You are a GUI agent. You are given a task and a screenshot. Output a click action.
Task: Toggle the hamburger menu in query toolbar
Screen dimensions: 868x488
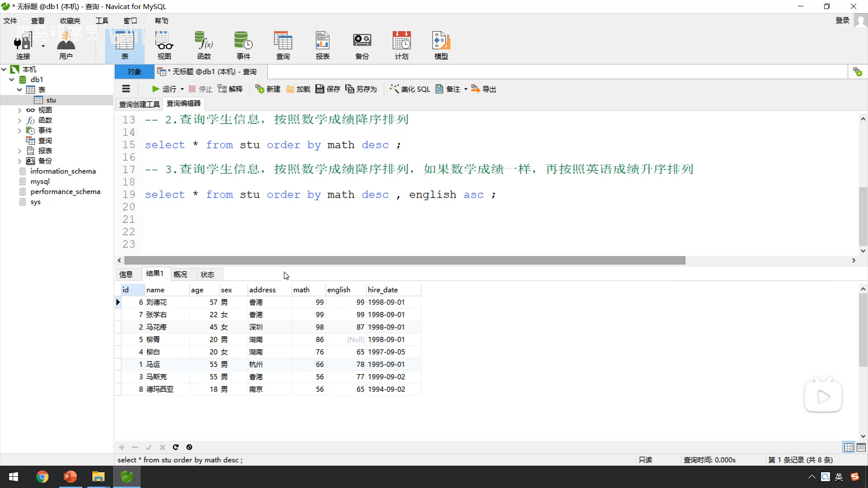pos(126,89)
